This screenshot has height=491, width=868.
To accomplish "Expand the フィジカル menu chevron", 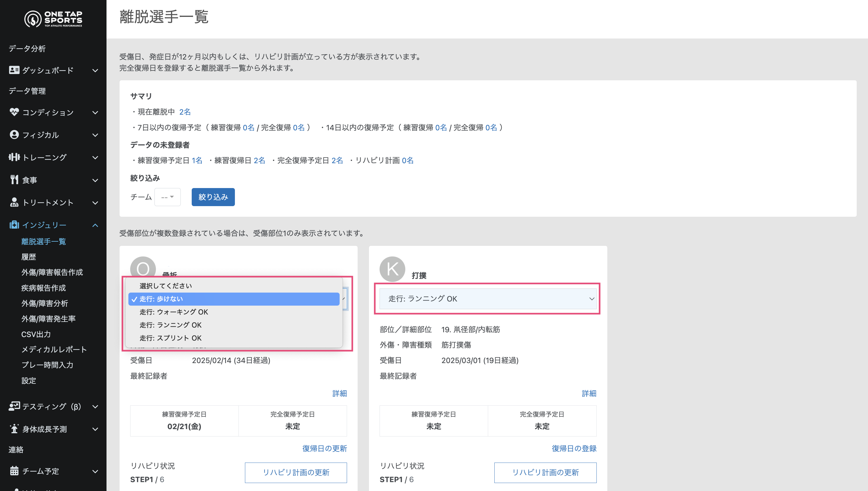I will (x=95, y=135).
